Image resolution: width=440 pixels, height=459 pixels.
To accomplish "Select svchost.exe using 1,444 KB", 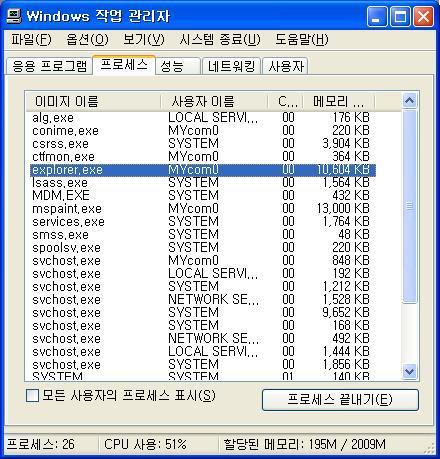I will pyautogui.click(x=203, y=352).
